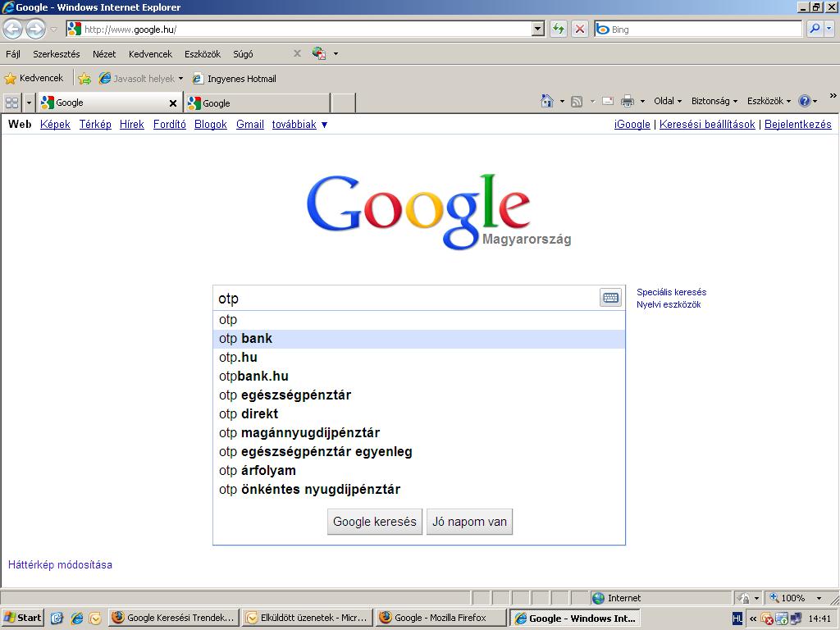The width and height of the screenshot is (840, 630).
Task: Expand the továbbiak links dropdown
Action: click(299, 125)
